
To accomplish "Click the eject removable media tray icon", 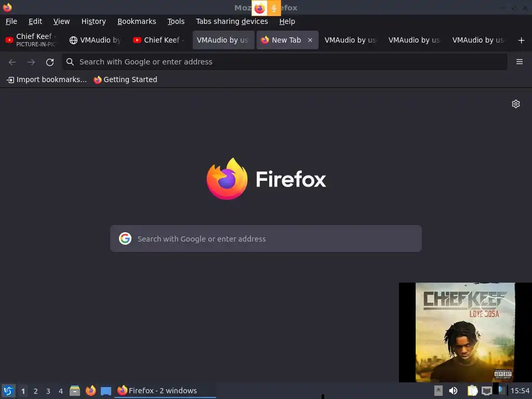I will point(438,391).
